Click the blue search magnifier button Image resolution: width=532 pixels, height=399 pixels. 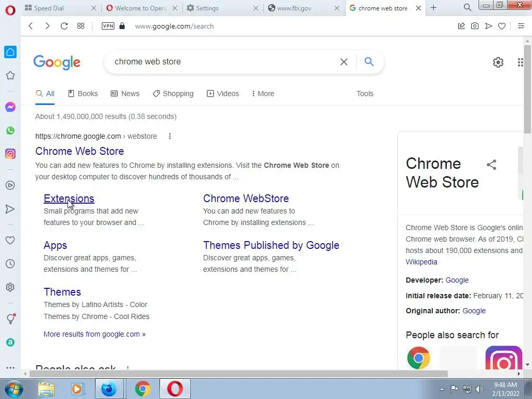coord(369,61)
